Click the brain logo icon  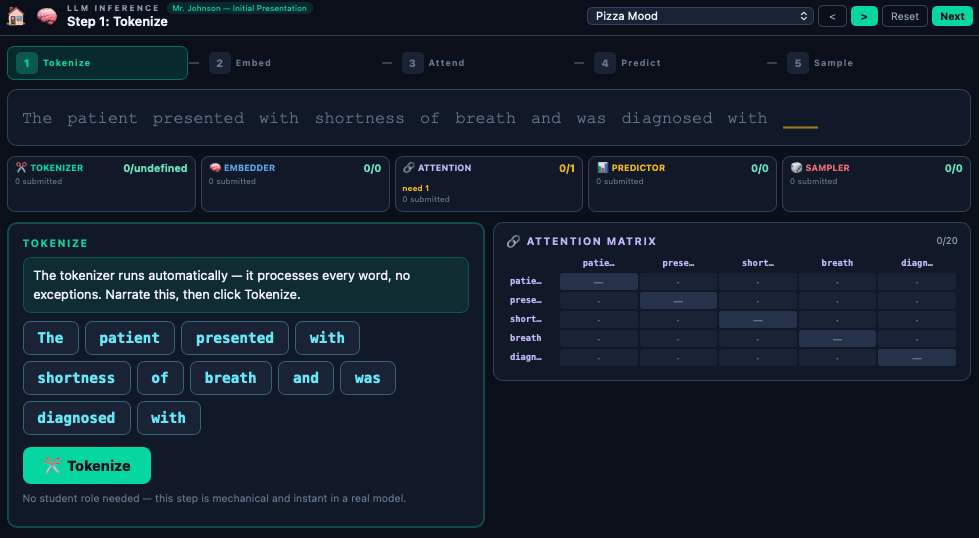pyautogui.click(x=47, y=16)
